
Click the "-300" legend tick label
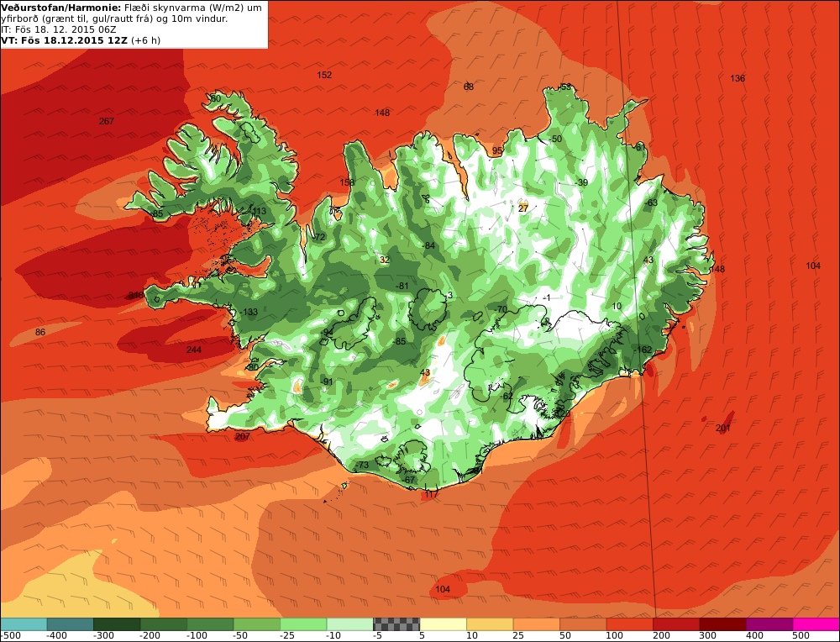point(103,636)
